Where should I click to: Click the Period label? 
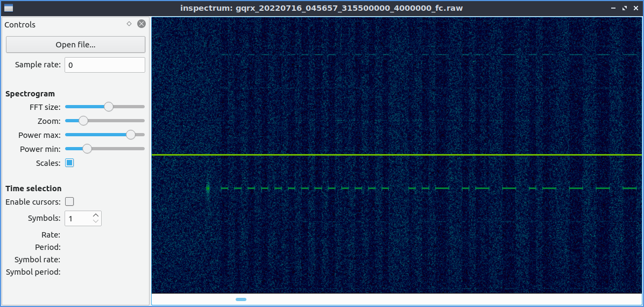[x=48, y=247]
